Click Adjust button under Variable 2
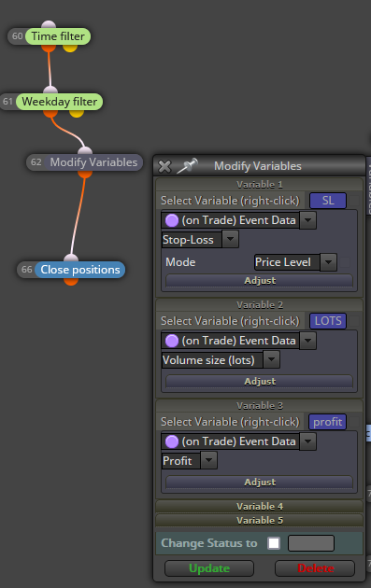371x588 pixels. point(260,382)
